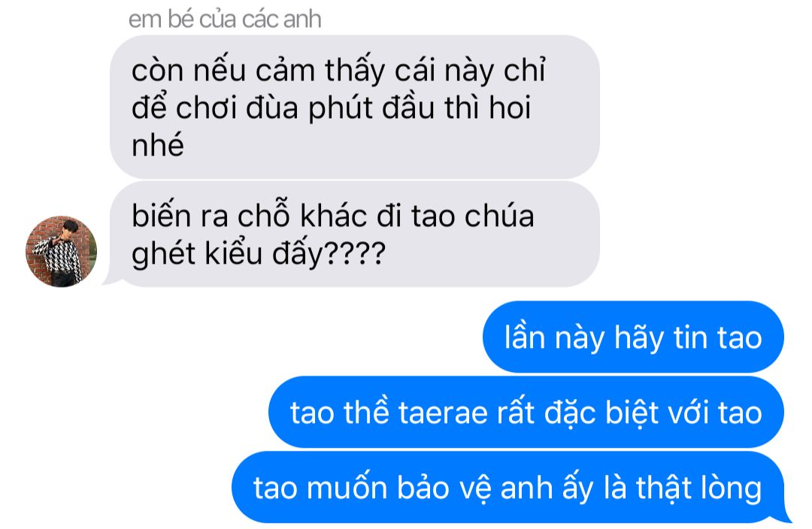Viewport: 812px width, 529px height.
Task: Click "chúa" in the second gray bubble
Action: click(x=499, y=216)
